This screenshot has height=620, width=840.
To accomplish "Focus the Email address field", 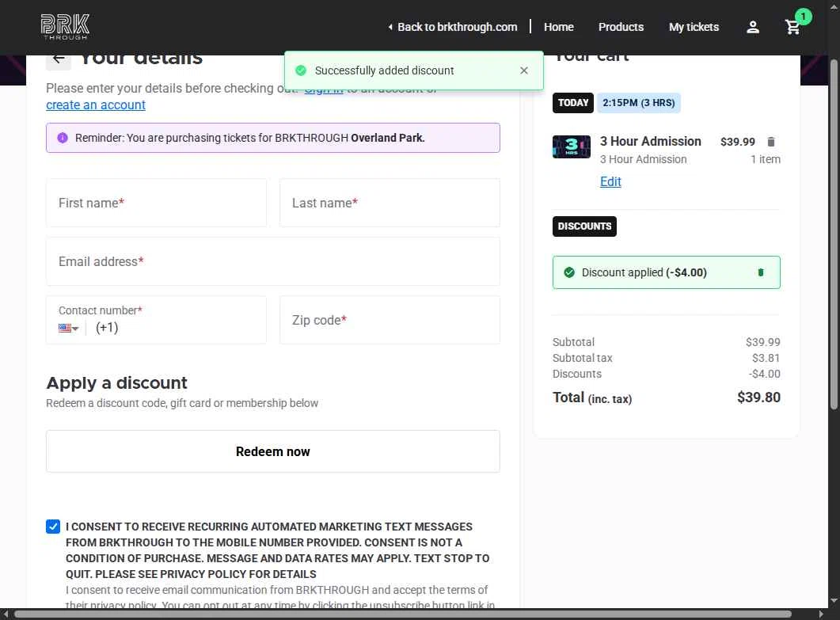I will [x=272, y=261].
